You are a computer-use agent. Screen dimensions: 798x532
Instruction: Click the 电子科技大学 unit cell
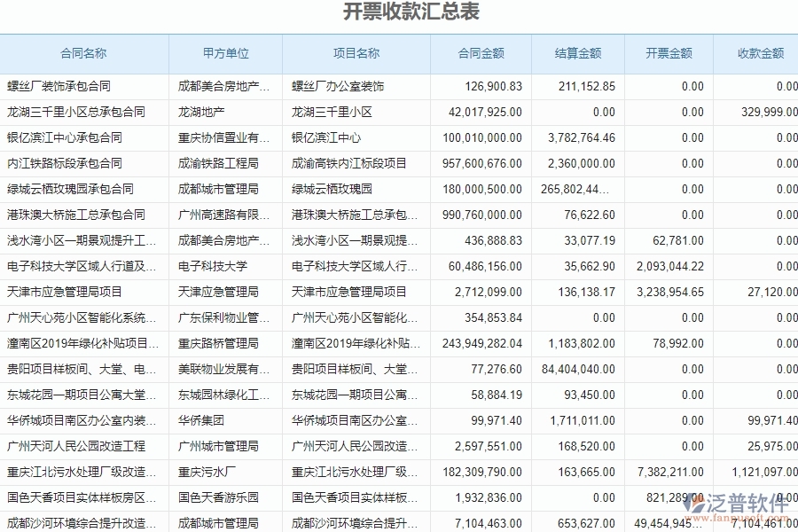point(212,266)
